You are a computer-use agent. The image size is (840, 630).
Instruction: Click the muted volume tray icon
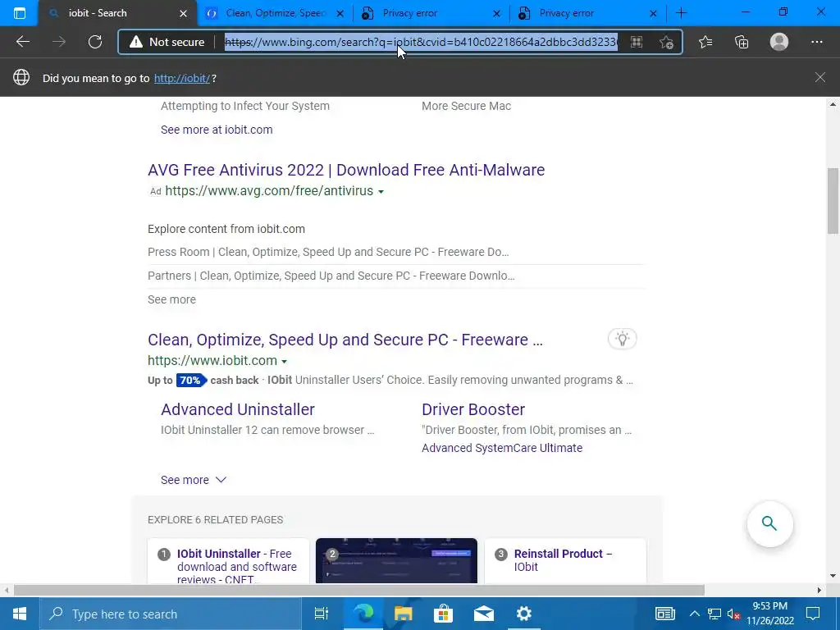[733, 614]
